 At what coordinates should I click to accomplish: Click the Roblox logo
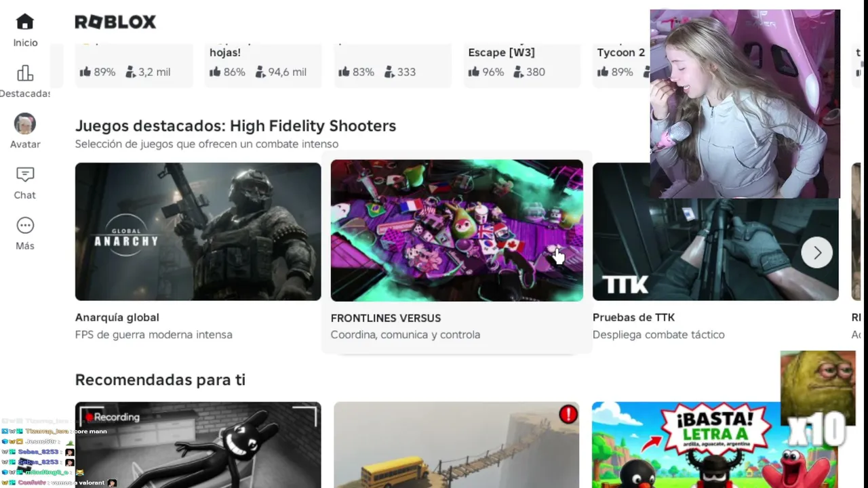click(x=115, y=22)
